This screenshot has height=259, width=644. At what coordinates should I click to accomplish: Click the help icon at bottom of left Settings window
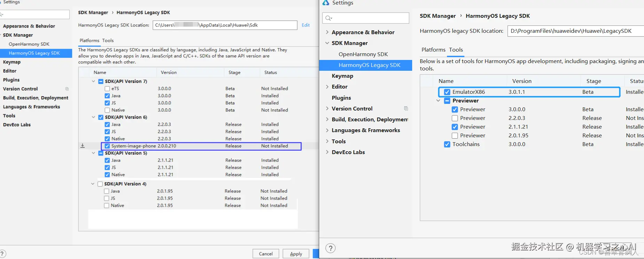(2, 254)
